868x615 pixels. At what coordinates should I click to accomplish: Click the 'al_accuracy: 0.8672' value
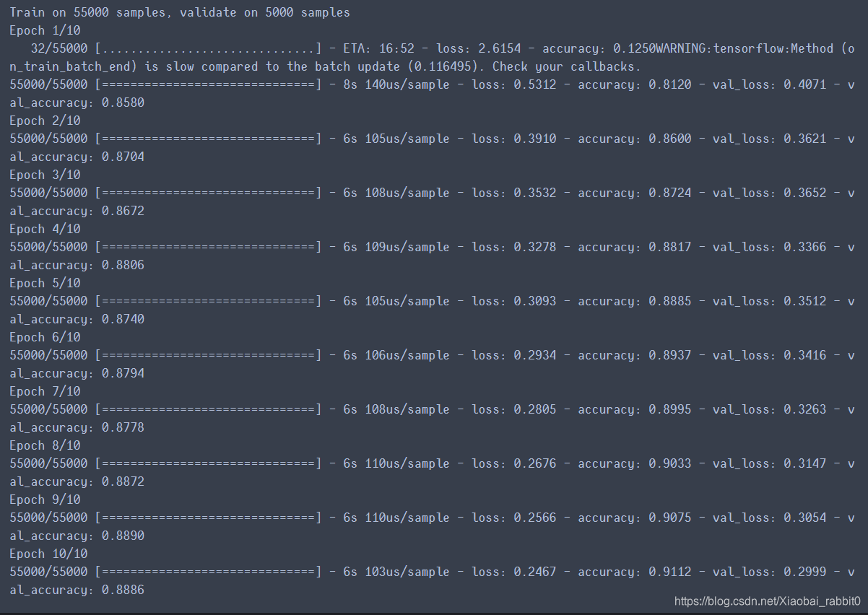77,211
